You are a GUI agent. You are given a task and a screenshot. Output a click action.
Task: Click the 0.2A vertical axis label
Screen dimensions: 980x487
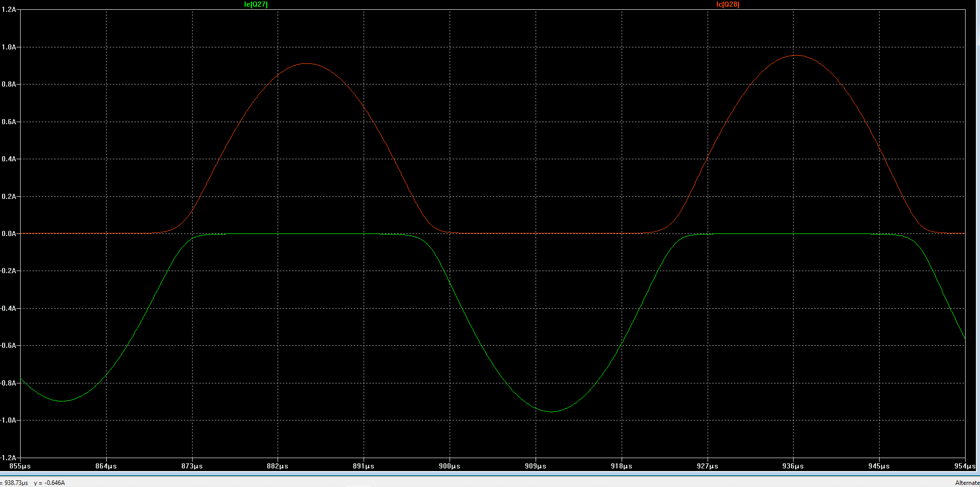point(9,196)
